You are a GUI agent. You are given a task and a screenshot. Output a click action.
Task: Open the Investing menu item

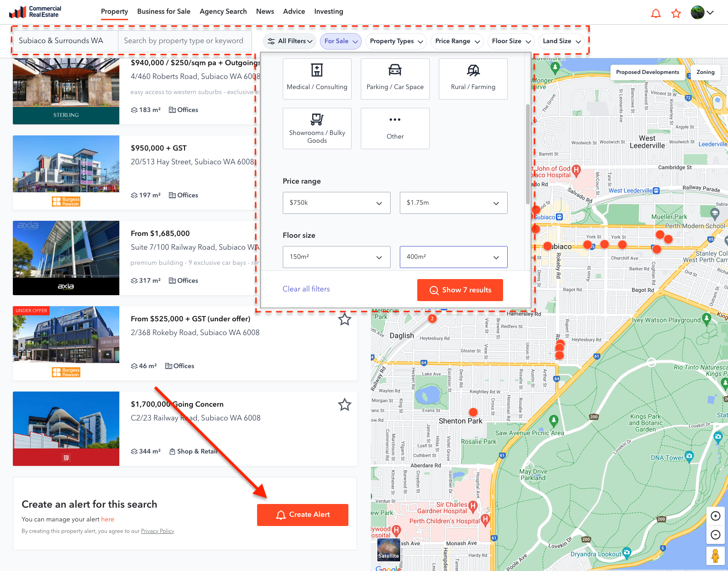329,11
